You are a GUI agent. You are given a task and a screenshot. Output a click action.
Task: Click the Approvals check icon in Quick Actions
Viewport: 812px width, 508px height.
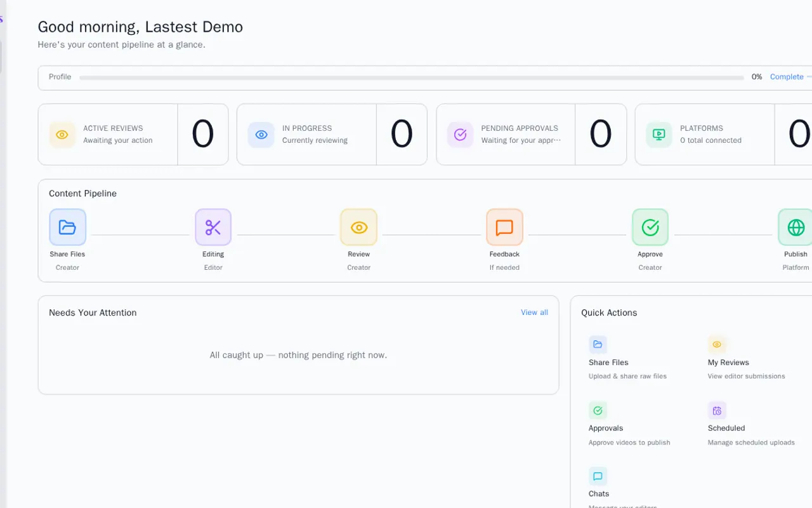[x=598, y=410]
